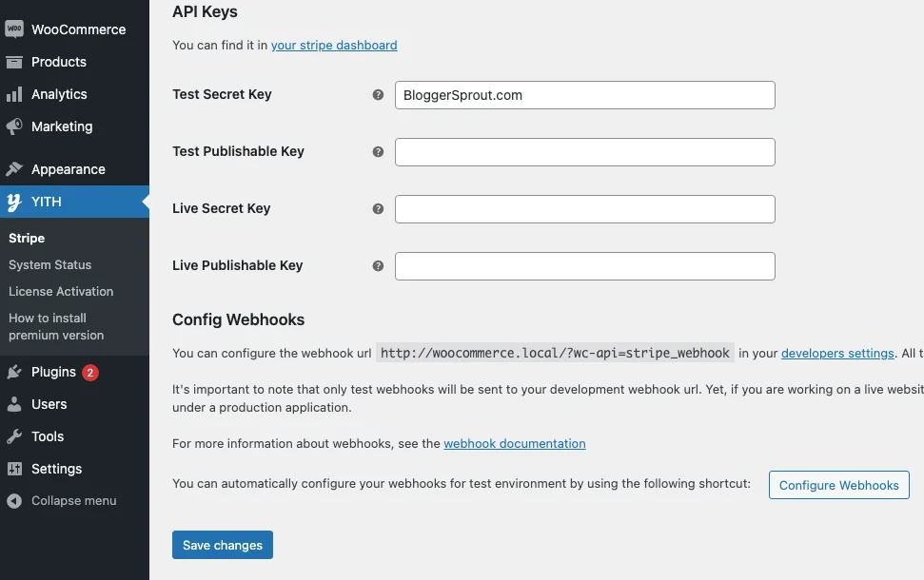Click the Live Secret Key input field
The height and width of the screenshot is (580, 924).
[584, 209]
